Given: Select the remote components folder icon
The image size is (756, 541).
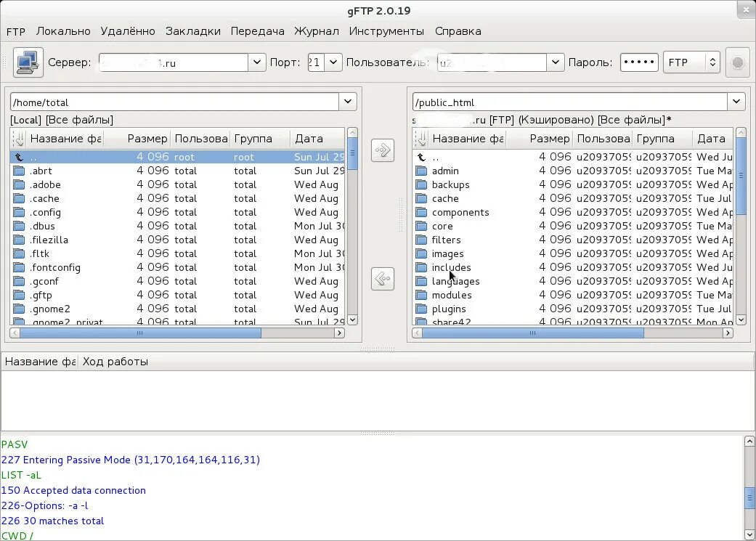Looking at the screenshot, I should coord(421,212).
